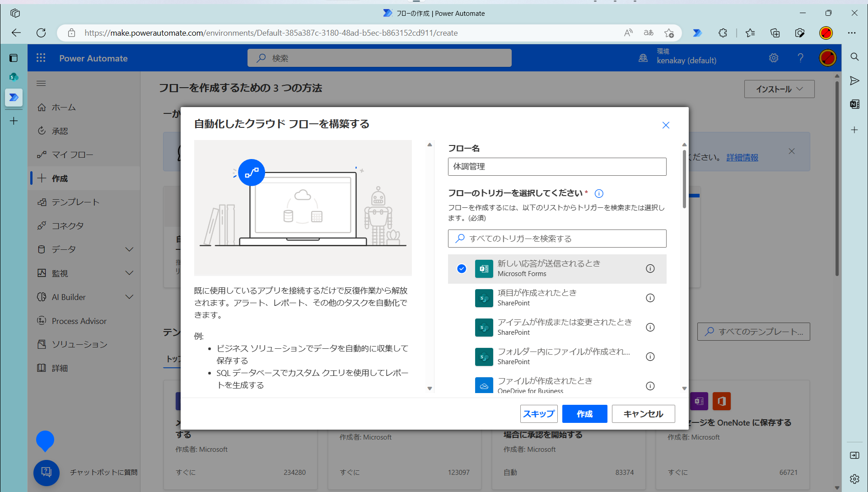Click the フロー名 text field
The height and width of the screenshot is (492, 868).
(557, 167)
